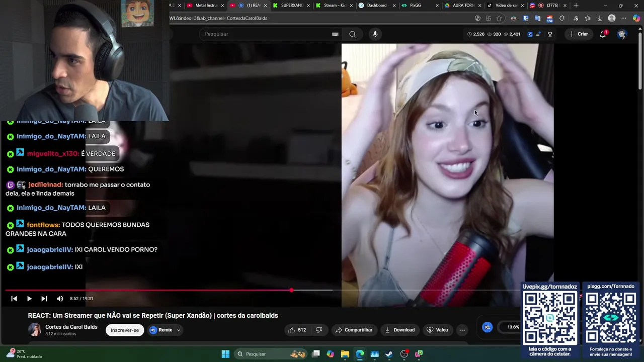
Task: Click the video title text
Action: pyautogui.click(x=153, y=315)
